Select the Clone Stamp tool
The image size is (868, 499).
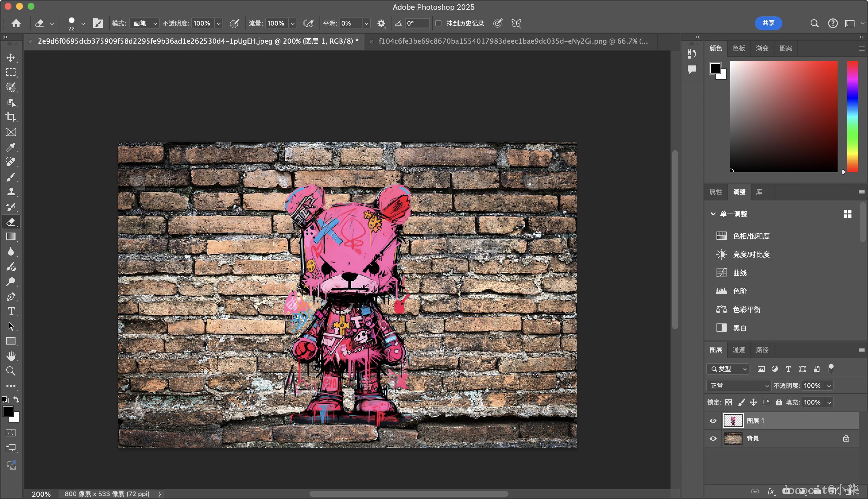(x=11, y=192)
